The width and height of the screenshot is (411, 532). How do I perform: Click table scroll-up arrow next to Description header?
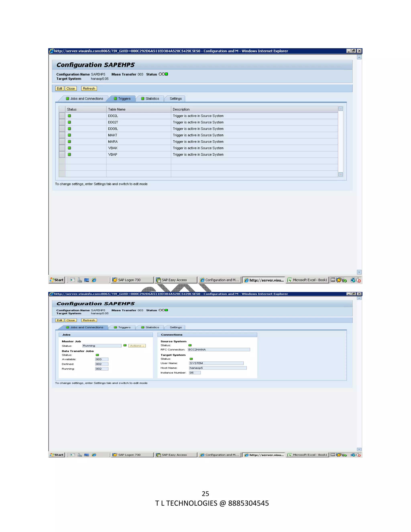[x=341, y=109]
